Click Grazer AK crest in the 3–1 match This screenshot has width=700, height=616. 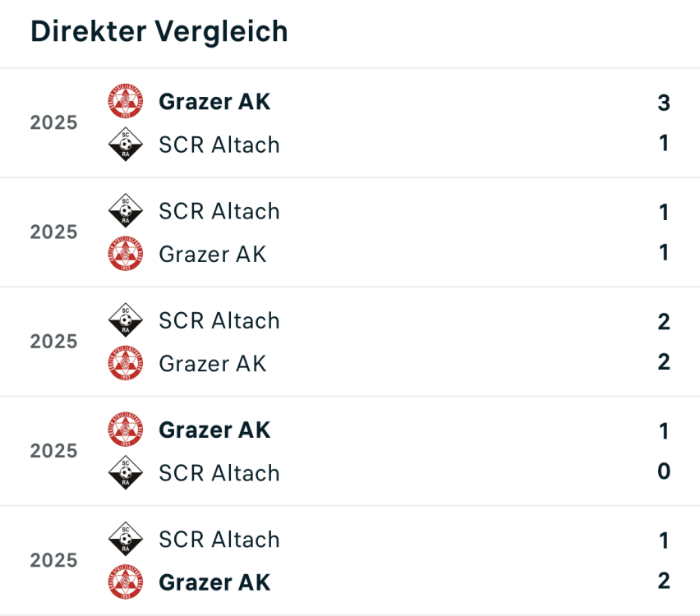pos(126,101)
